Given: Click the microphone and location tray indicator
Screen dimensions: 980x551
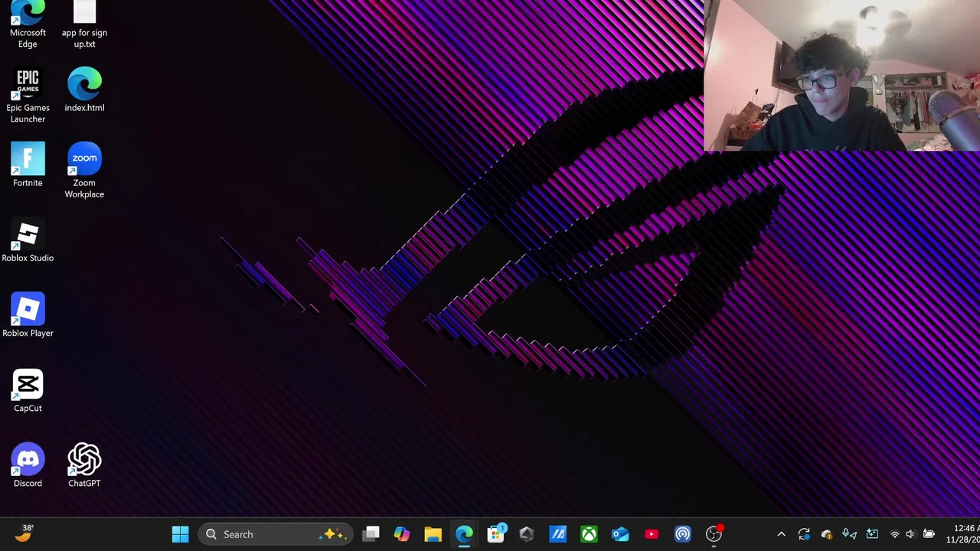Looking at the screenshot, I should tap(850, 534).
